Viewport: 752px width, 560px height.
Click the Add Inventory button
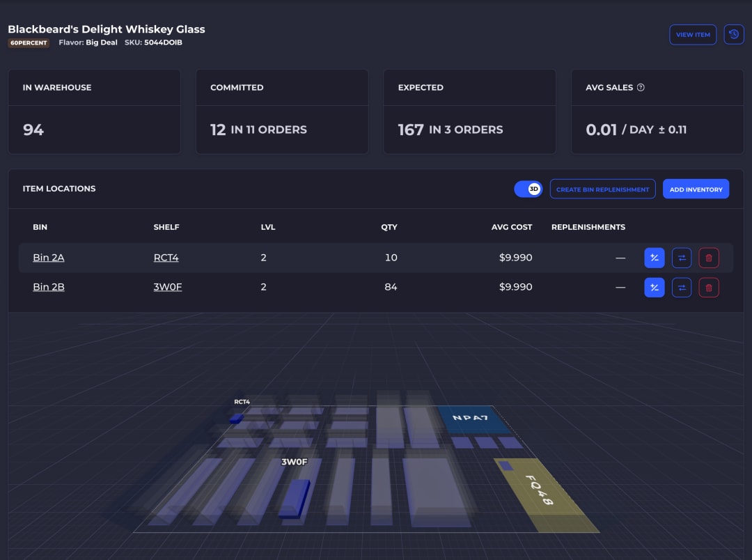tap(696, 189)
